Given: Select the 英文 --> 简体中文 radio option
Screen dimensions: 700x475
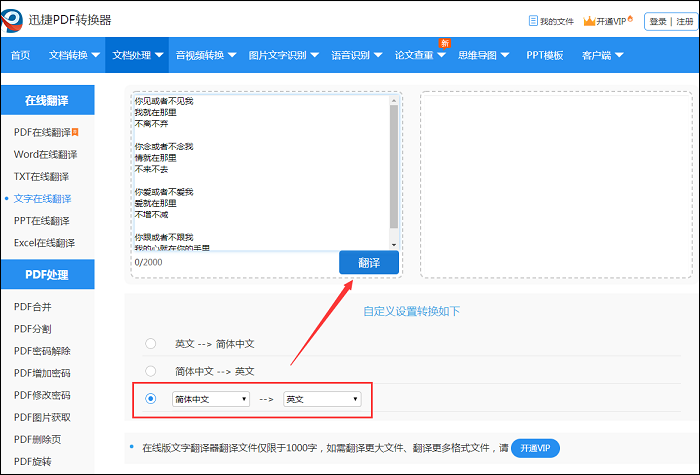Looking at the screenshot, I should [x=151, y=344].
